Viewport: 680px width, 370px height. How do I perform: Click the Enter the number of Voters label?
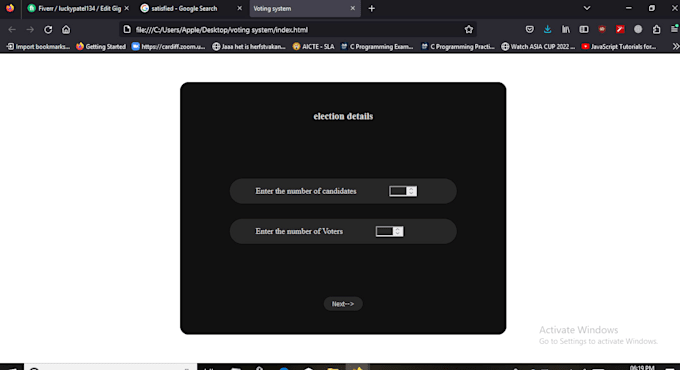[x=299, y=232]
